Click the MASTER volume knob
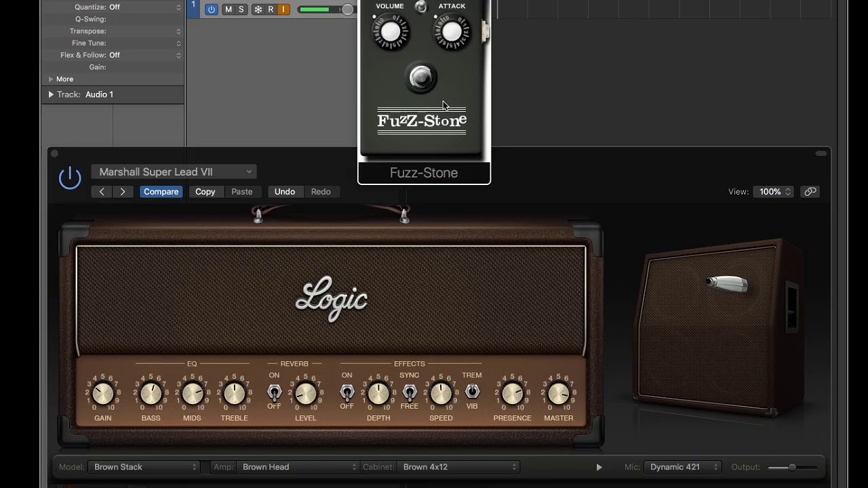Viewport: 868px width, 488px height. pos(559,393)
